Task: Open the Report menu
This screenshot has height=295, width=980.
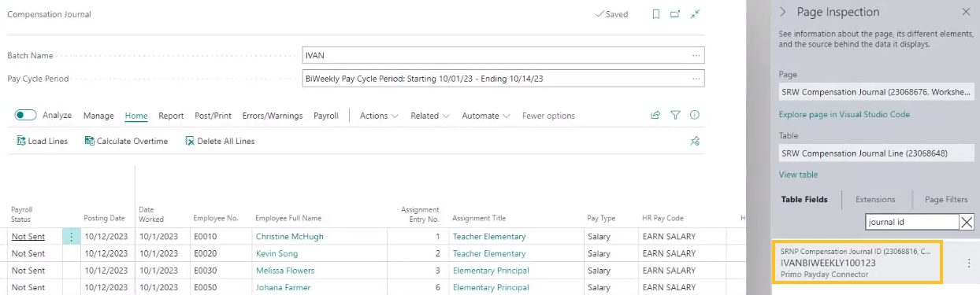Action: point(171,116)
